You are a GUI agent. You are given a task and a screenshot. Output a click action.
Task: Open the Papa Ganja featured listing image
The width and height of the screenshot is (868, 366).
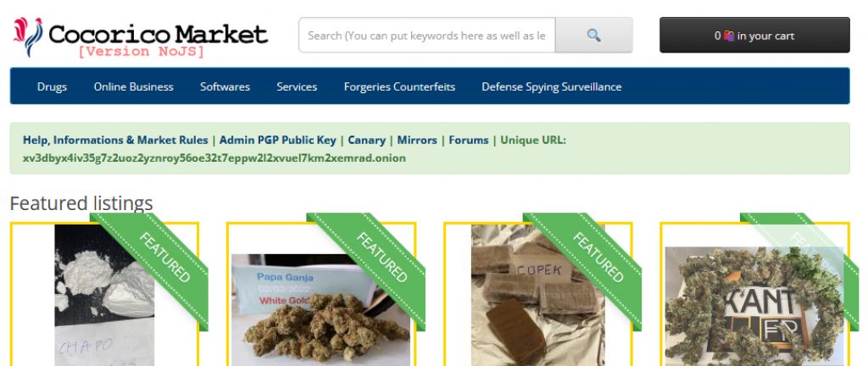[x=321, y=309]
